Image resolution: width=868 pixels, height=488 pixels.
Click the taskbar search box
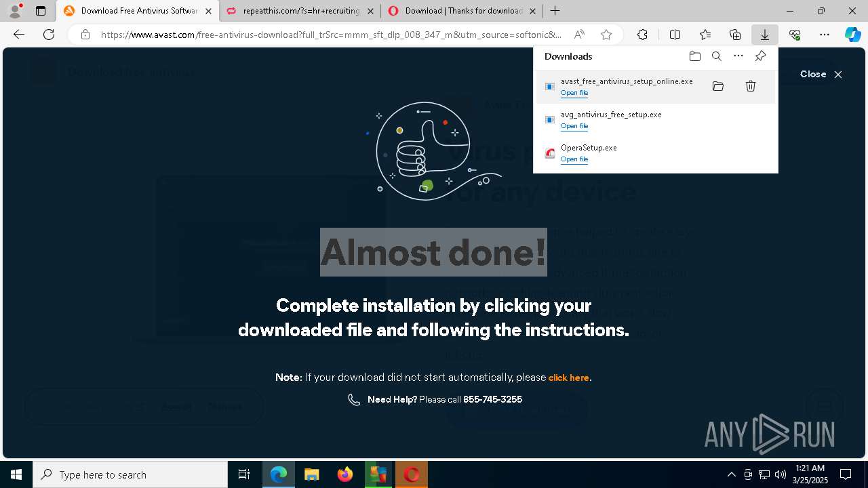pos(130,474)
